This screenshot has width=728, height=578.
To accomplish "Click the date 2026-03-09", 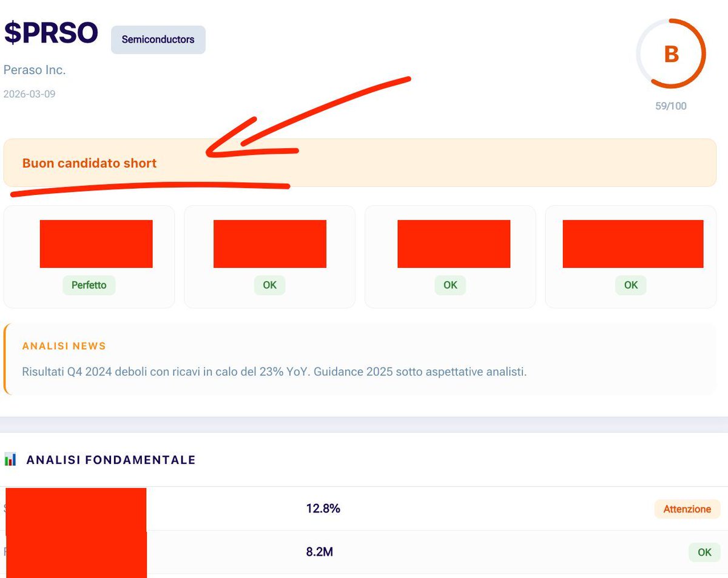I will (x=30, y=94).
